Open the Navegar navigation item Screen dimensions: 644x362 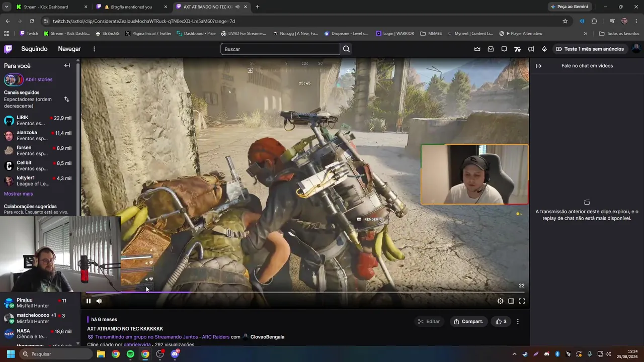tap(69, 49)
